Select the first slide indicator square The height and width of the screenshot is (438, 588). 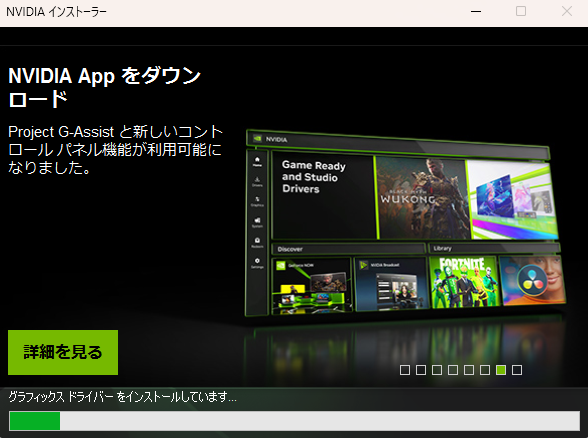(x=405, y=370)
